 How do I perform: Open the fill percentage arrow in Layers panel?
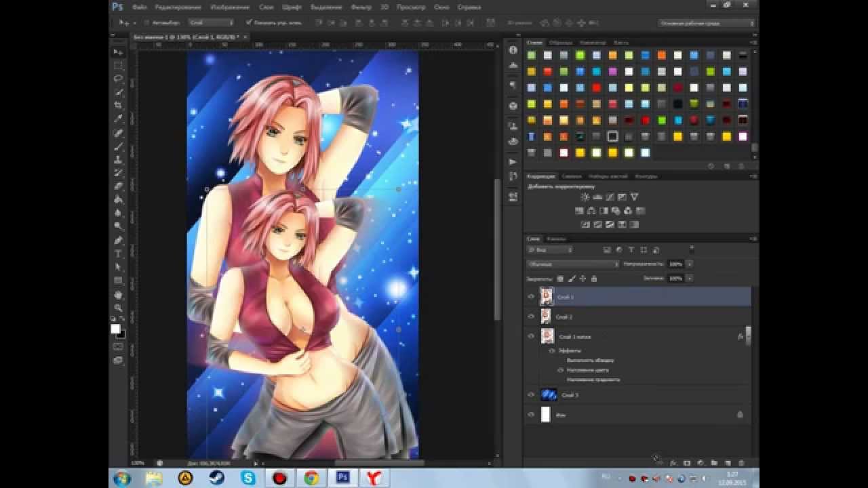[690, 279]
